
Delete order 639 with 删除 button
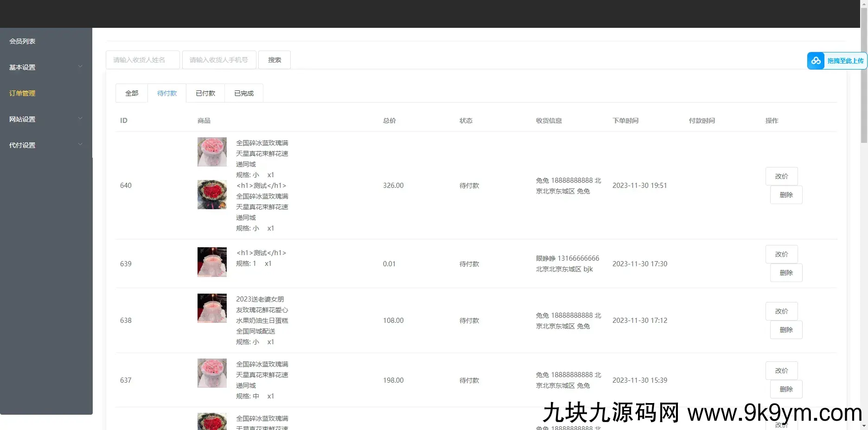tap(786, 273)
